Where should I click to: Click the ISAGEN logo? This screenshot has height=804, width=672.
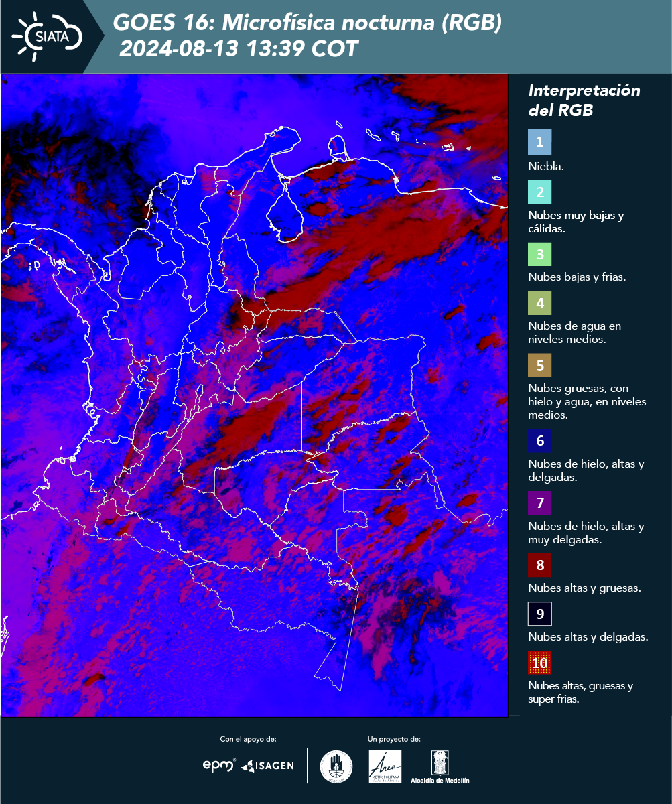(x=267, y=765)
